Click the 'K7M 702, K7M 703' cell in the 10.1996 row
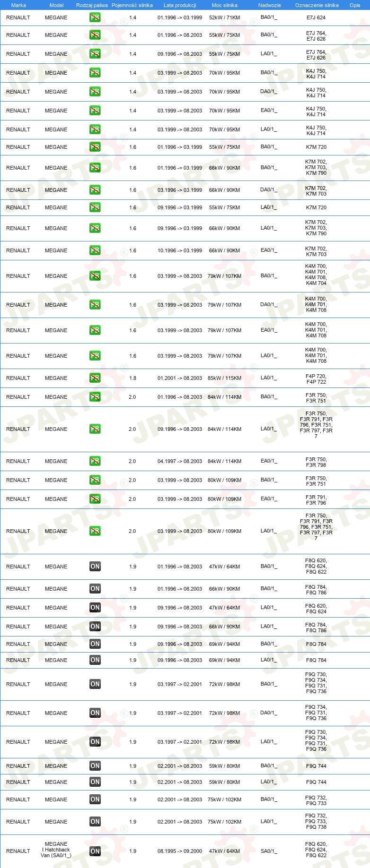 (x=316, y=251)
